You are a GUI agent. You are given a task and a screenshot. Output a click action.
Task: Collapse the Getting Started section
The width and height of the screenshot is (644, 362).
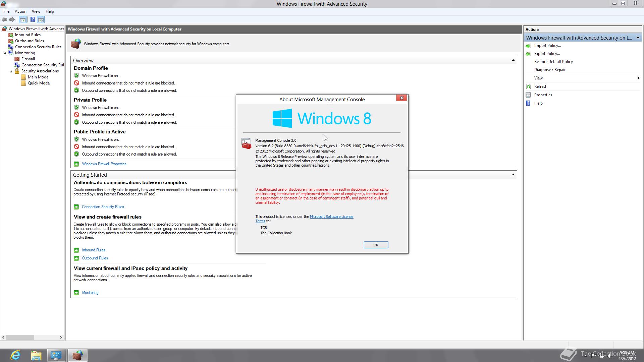(x=513, y=175)
